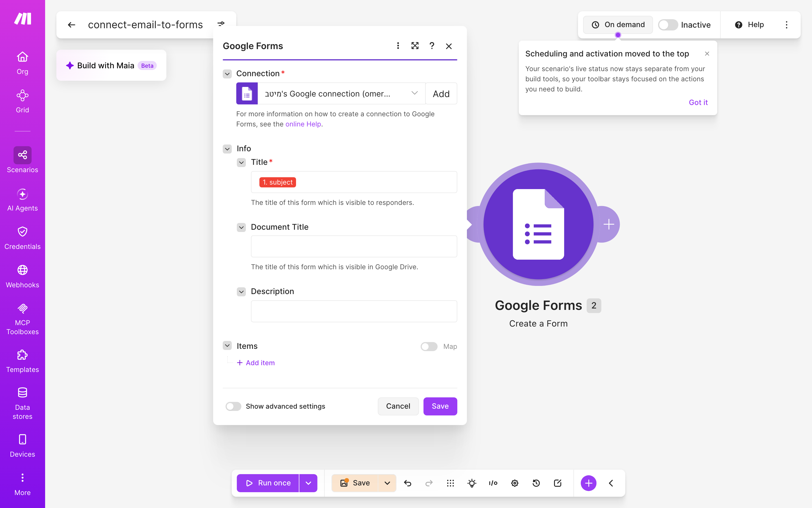
Task: Open MCP Toolboxes in sidebar
Action: point(23,319)
